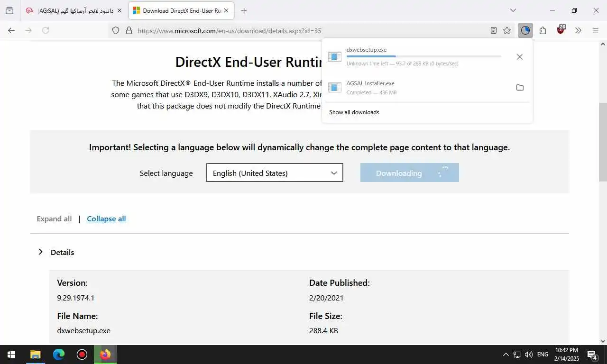The image size is (607, 364).
Task: Open uBlock Origin extension icon
Action: (x=561, y=30)
